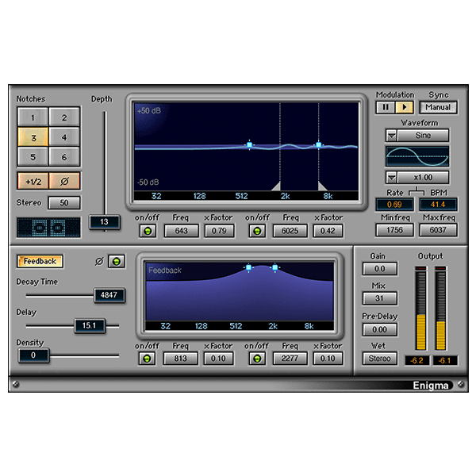476x476 pixels.
Task: Open the Sync Manual mode selector
Action: coord(438,107)
